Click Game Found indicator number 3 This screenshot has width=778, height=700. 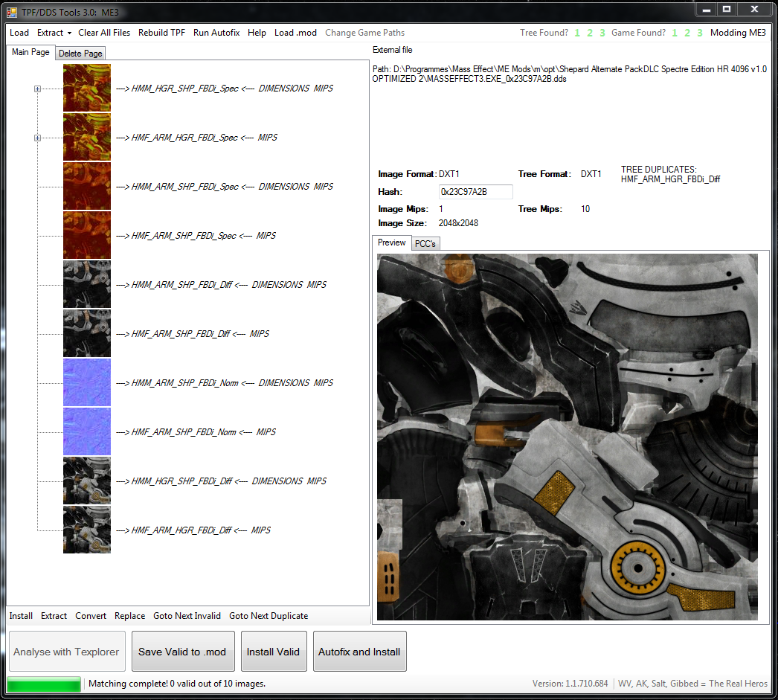click(700, 33)
